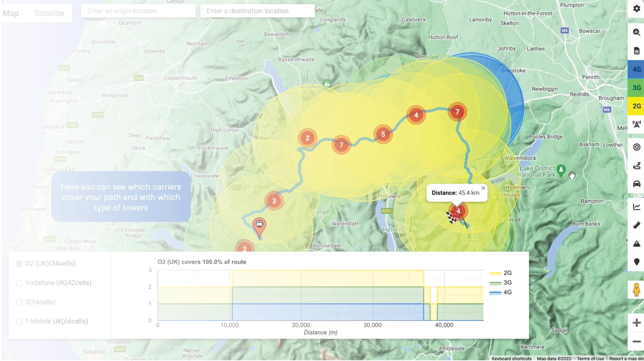The width and height of the screenshot is (644, 361).
Task: Zoom in on the map
Action: [x=636, y=323]
